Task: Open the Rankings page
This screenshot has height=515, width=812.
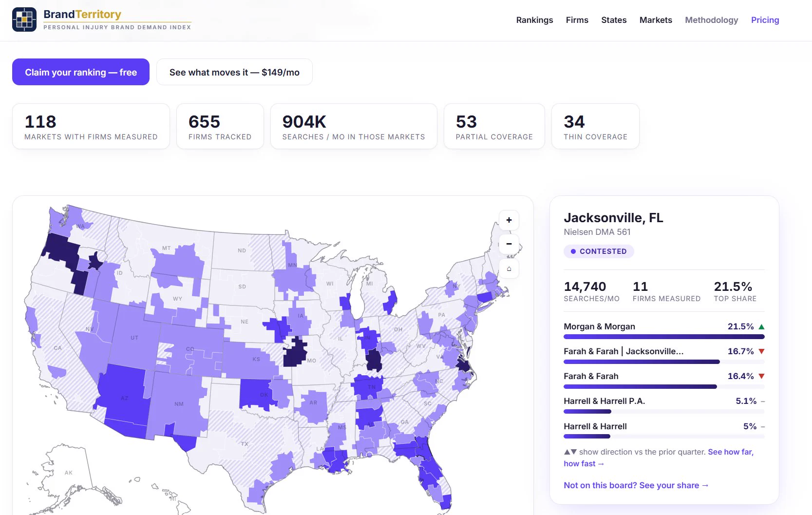Action: [x=534, y=20]
